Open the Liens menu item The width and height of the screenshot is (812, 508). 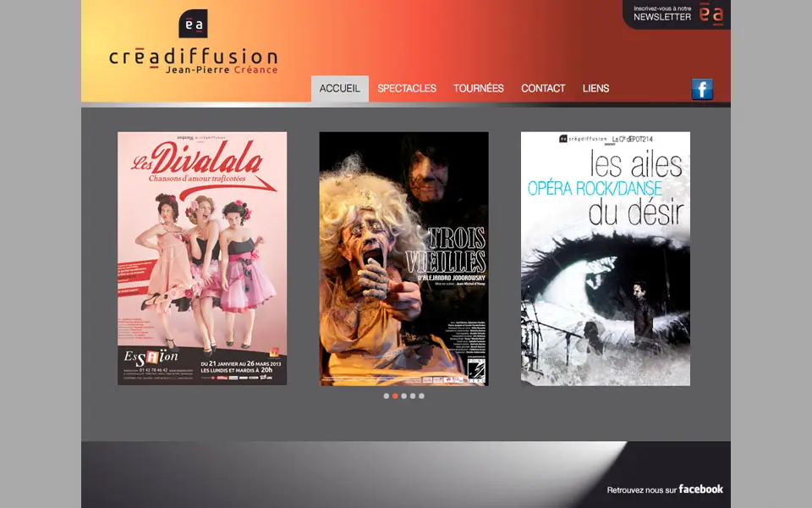[595, 89]
